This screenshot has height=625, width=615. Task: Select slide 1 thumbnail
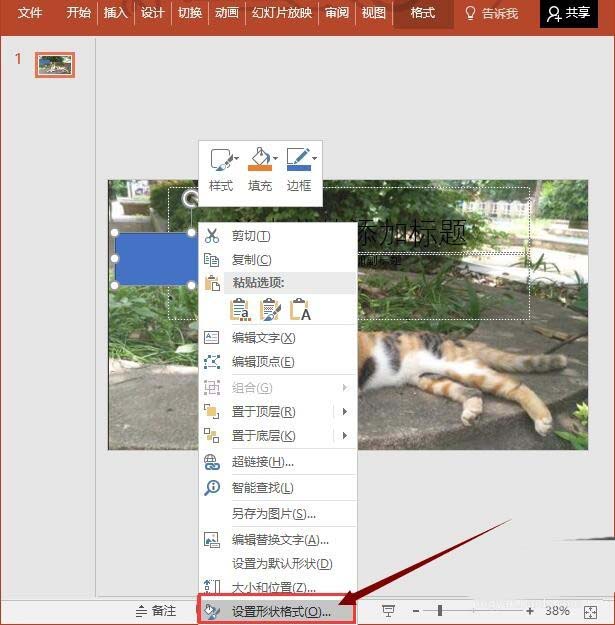[x=55, y=65]
